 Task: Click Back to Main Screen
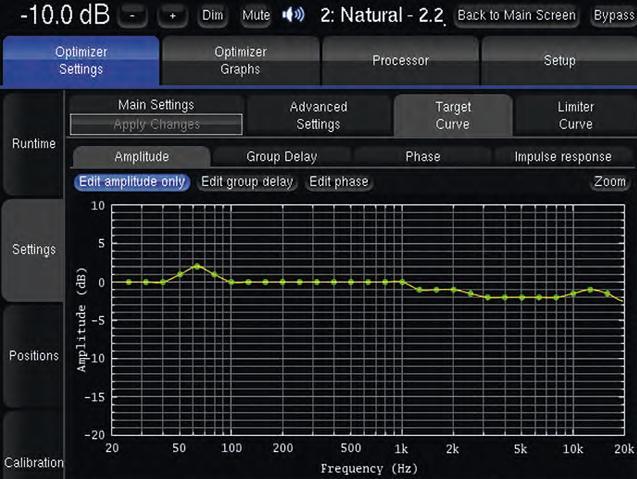[516, 15]
